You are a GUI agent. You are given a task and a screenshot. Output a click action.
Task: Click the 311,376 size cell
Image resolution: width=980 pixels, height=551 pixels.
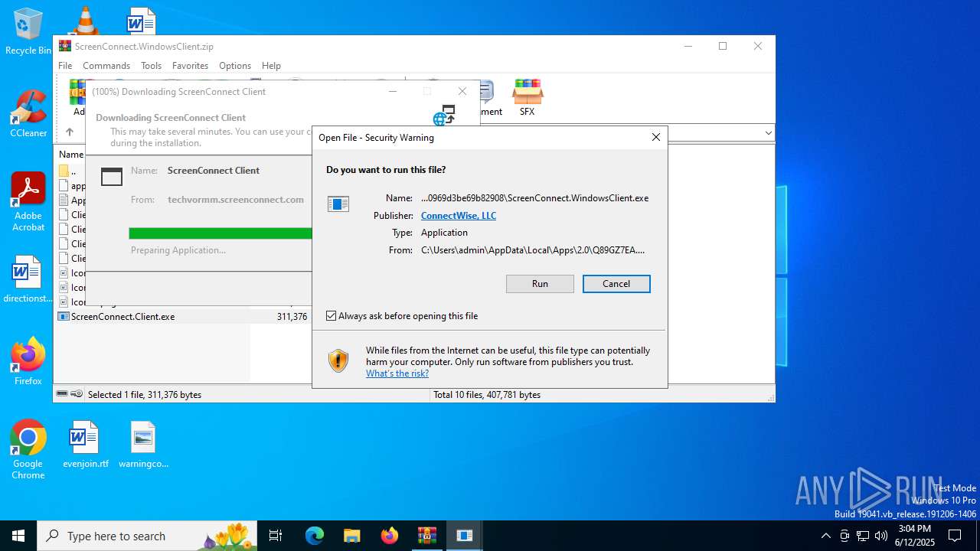click(292, 317)
